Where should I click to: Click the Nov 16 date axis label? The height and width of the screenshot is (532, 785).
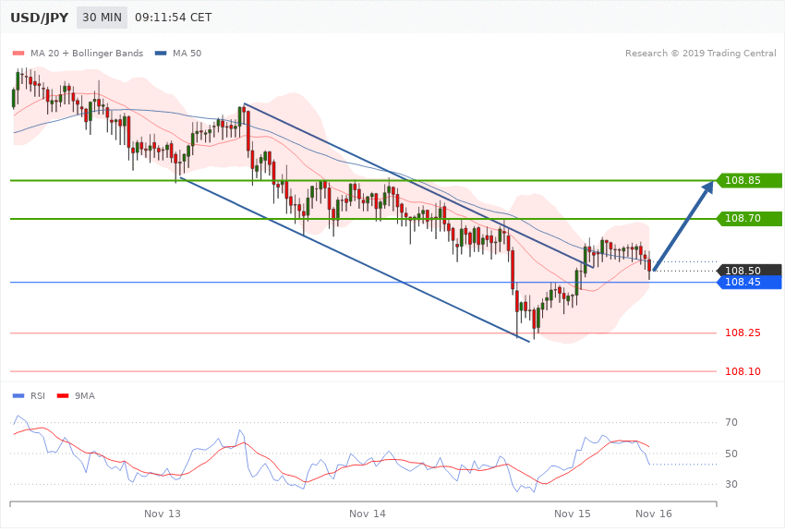point(654,514)
